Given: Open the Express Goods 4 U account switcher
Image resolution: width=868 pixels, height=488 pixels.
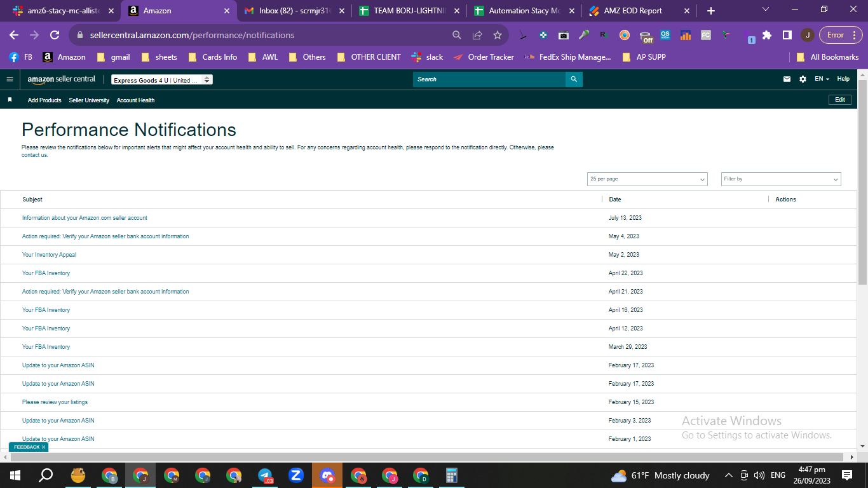Looking at the screenshot, I should click(x=162, y=80).
